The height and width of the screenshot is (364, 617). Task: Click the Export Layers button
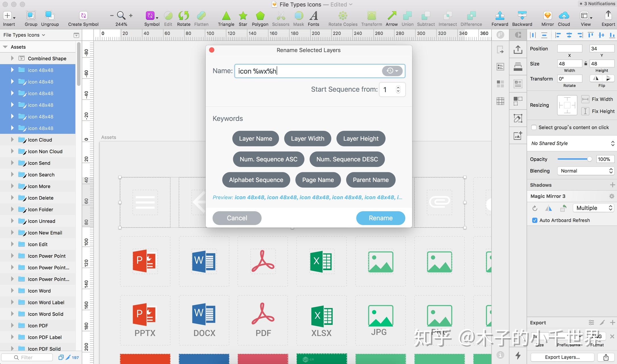click(562, 357)
